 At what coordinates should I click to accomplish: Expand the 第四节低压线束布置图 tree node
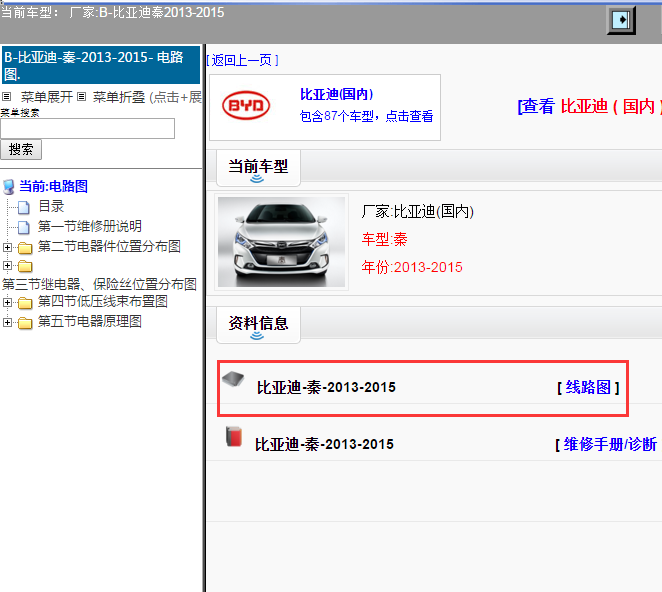[x=7, y=302]
